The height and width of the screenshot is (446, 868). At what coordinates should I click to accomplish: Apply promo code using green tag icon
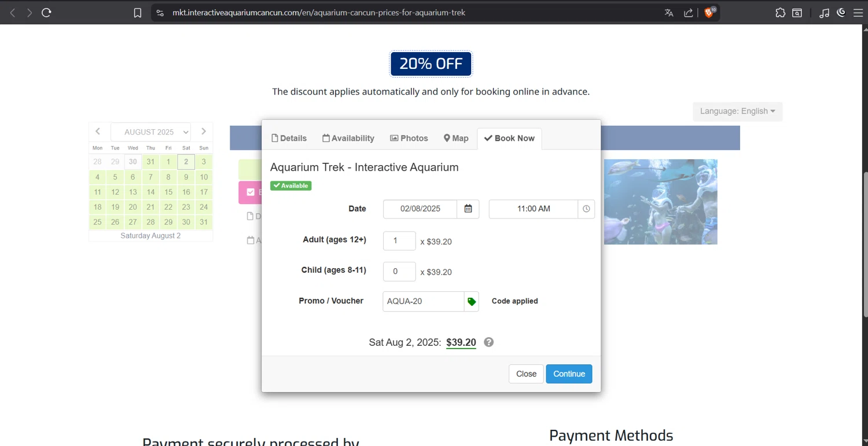click(472, 301)
